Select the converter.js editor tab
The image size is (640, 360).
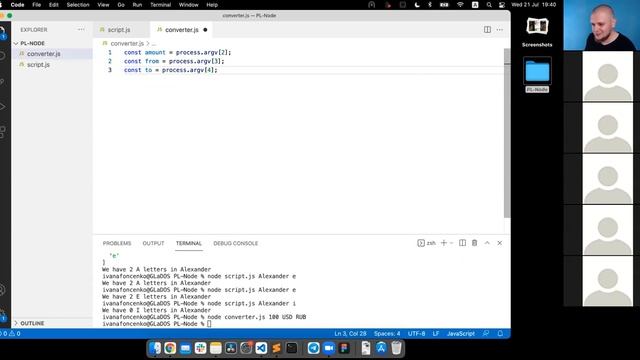[182, 30]
